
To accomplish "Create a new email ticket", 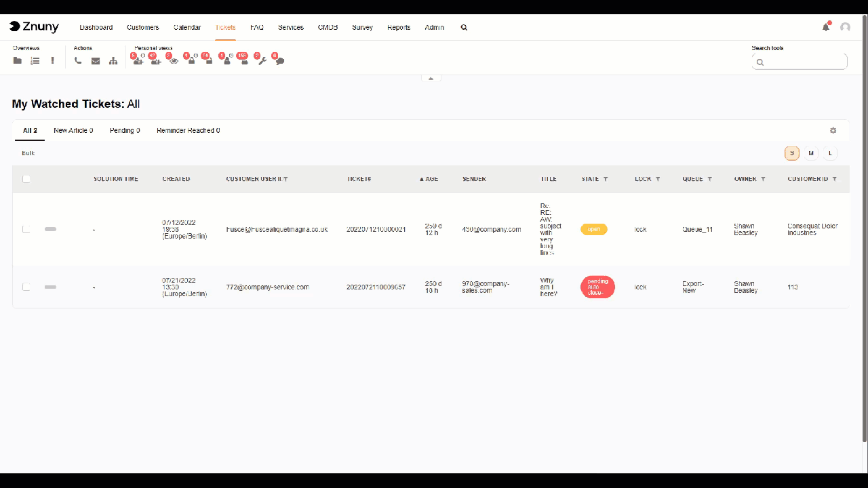I will (96, 60).
